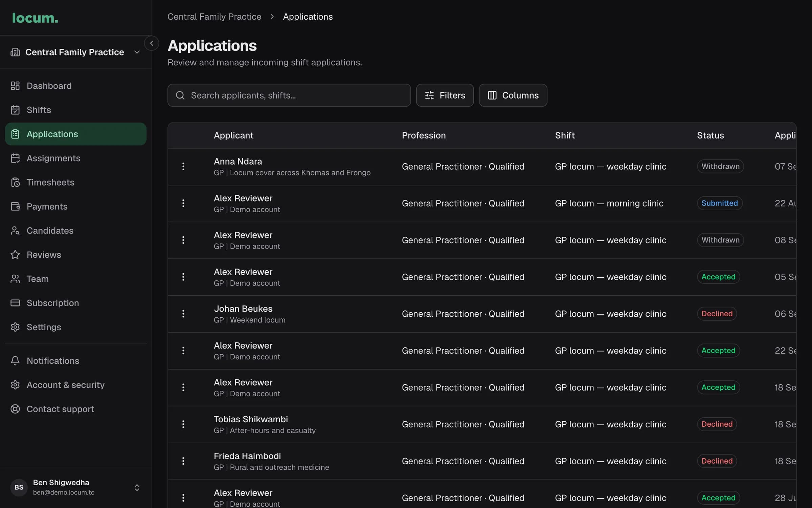
Task: Open Account & security page
Action: click(x=76, y=385)
